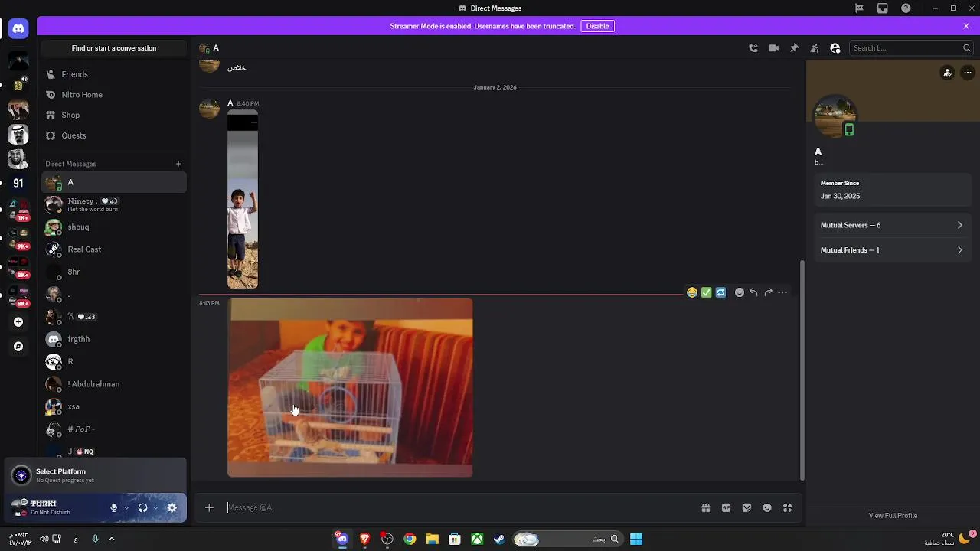This screenshot has height=551, width=980.
Task: Open the boy photo attachment
Action: (243, 200)
